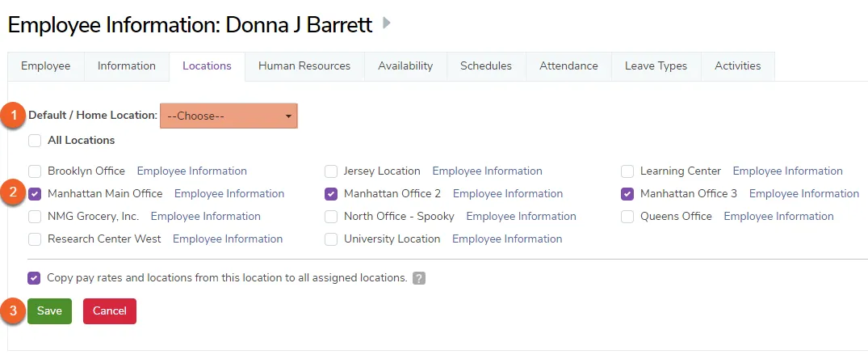Check the Learning Center checkbox

click(x=627, y=171)
